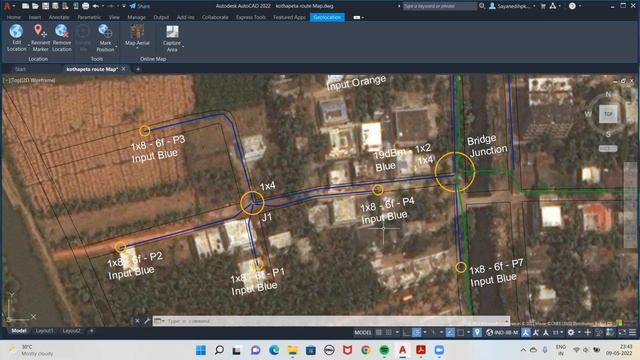
Task: Expand the object snap settings dropdown arrow
Action: tap(468, 333)
